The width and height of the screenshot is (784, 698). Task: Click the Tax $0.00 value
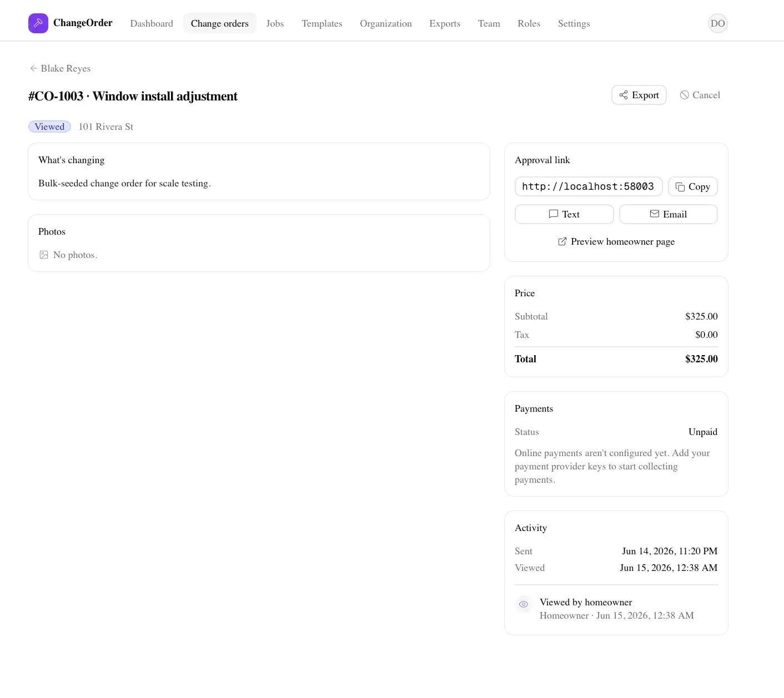point(706,335)
